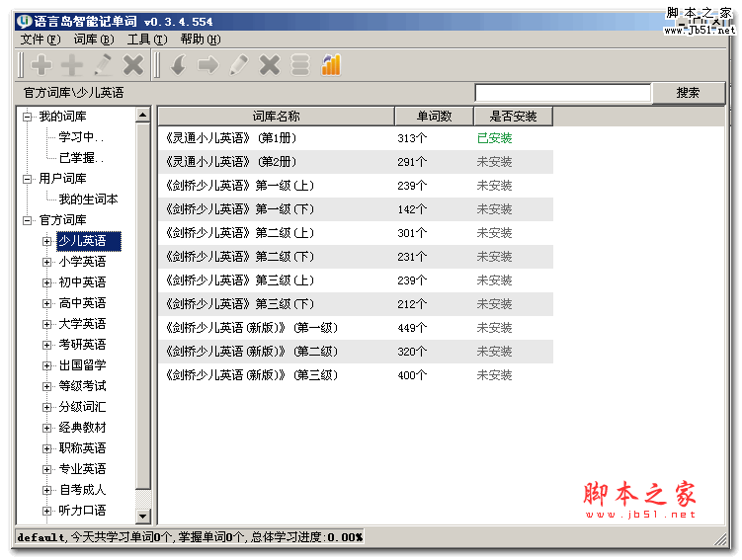This screenshot has width=742, height=560.
Task: Click the tree panel scrollbar thumb
Action: (143, 306)
